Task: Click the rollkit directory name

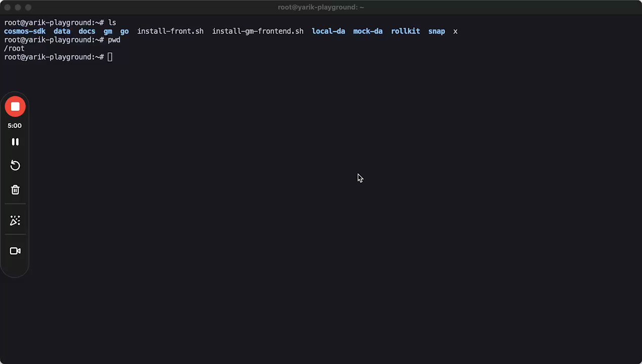Action: (x=405, y=31)
